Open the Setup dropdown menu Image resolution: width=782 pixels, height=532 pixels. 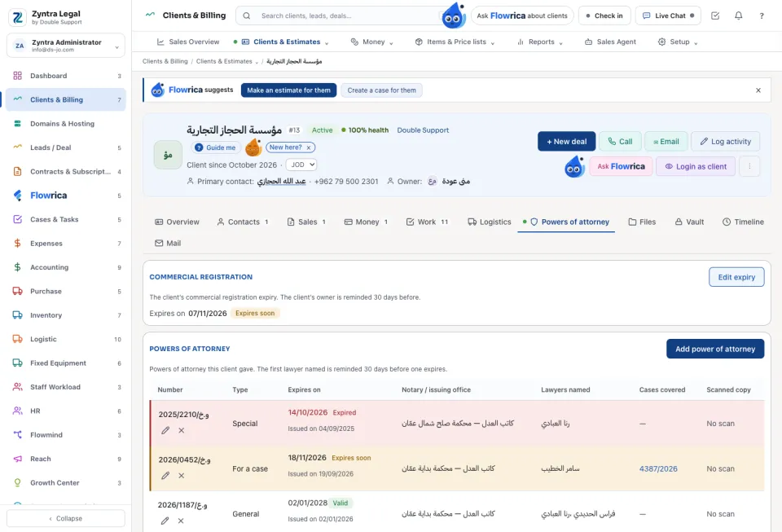[x=678, y=42]
